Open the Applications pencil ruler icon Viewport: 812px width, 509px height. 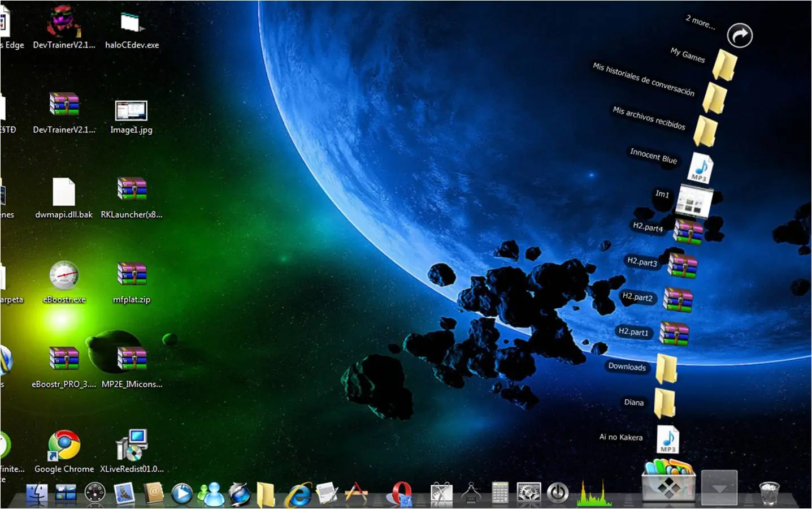[356, 493]
